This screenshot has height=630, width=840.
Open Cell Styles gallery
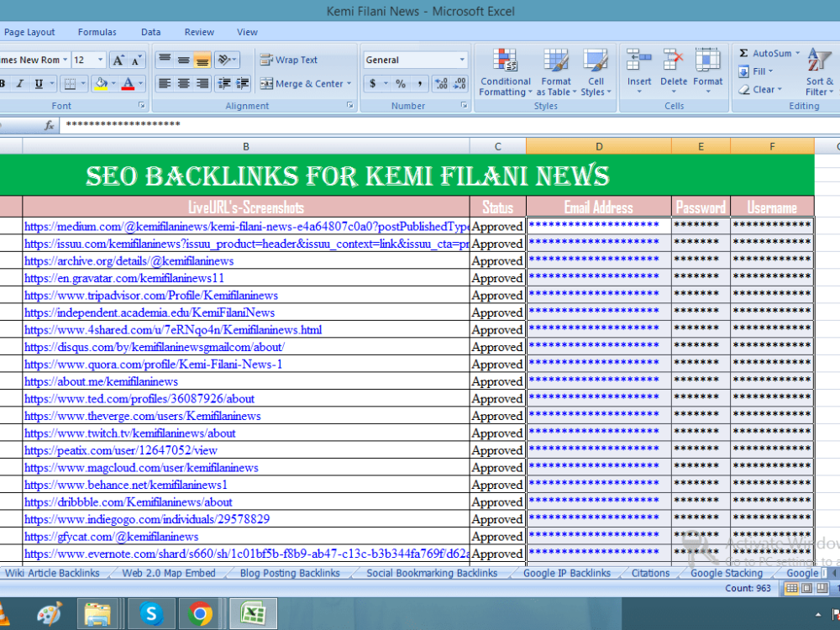[596, 72]
